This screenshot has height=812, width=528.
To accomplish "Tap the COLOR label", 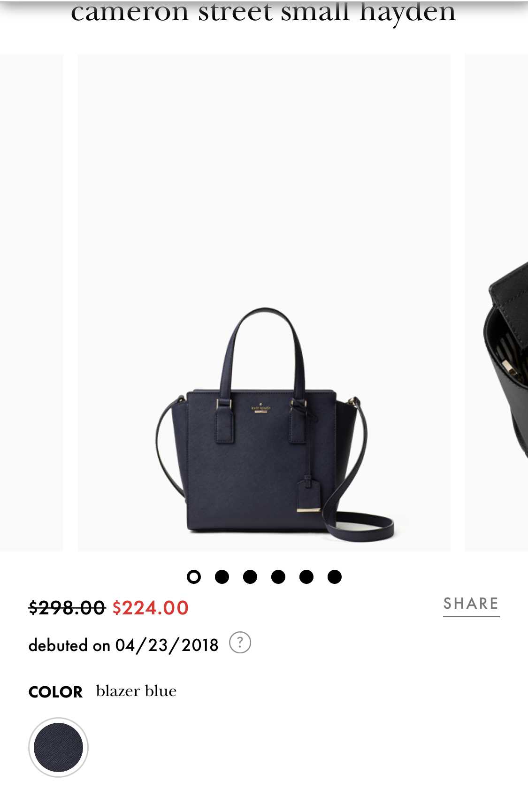I will 55,692.
